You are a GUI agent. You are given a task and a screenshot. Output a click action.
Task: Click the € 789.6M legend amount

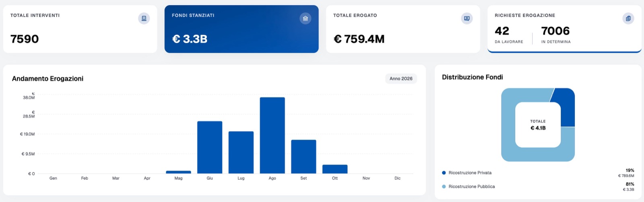(x=626, y=176)
